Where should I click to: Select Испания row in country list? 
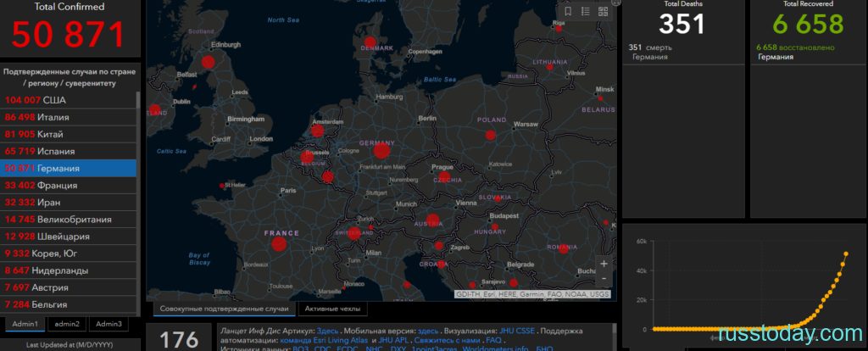tap(68, 151)
